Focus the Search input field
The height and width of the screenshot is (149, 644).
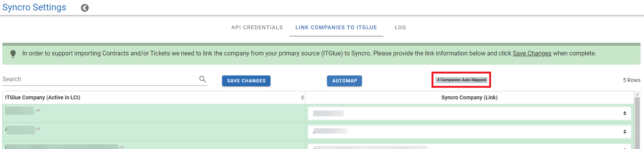click(x=100, y=79)
